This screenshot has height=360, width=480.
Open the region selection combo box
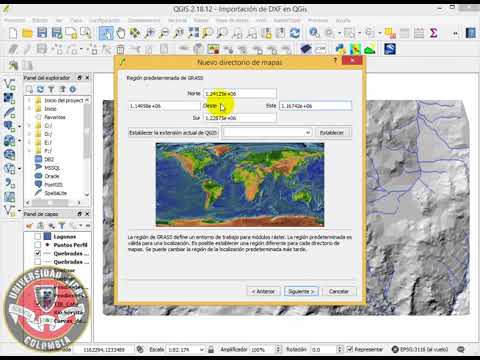pos(267,133)
